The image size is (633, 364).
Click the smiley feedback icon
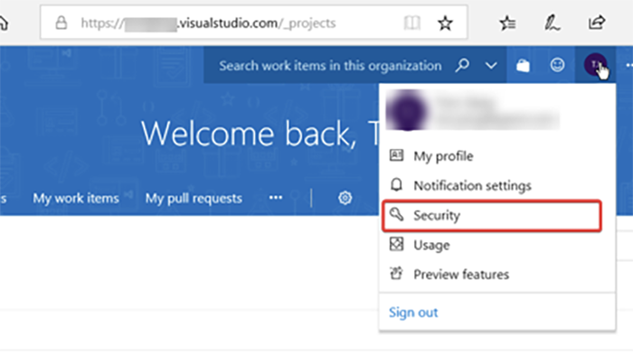(557, 66)
